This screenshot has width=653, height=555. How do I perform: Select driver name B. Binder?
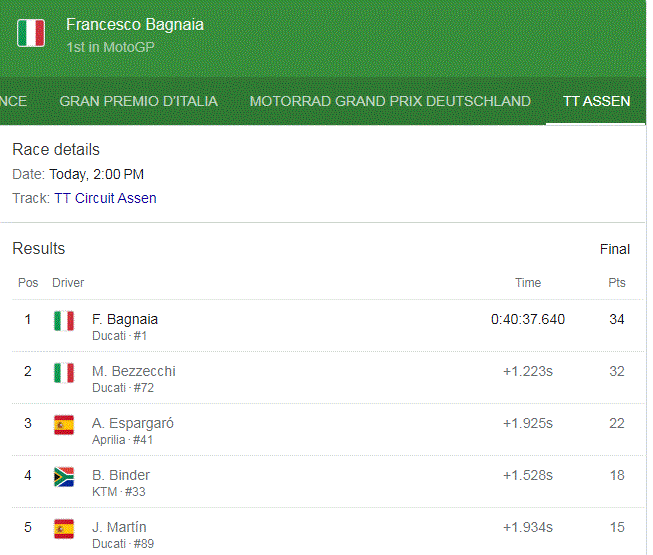tap(121, 475)
